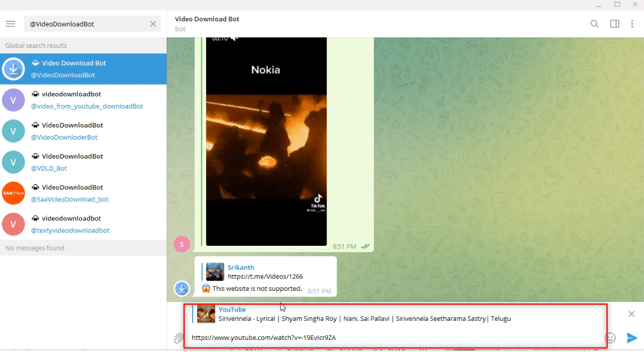Open the t.me/Videos/1266 link
Screen dimensions: 644x352
[x=265, y=276]
